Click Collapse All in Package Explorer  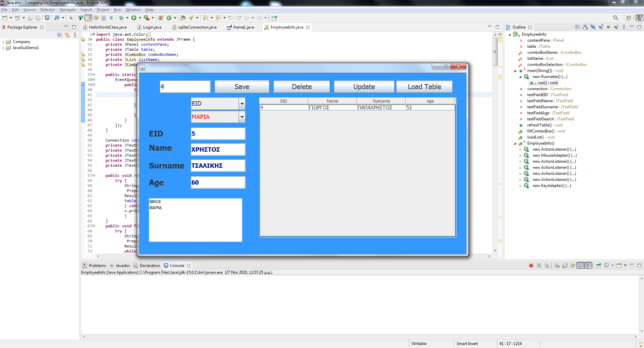click(60, 35)
